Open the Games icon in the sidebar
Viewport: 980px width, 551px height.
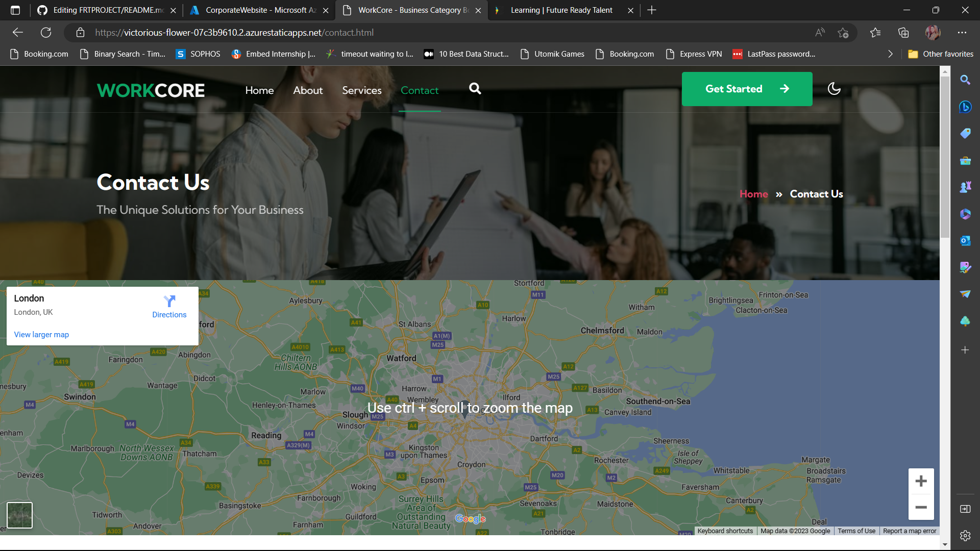click(x=966, y=186)
